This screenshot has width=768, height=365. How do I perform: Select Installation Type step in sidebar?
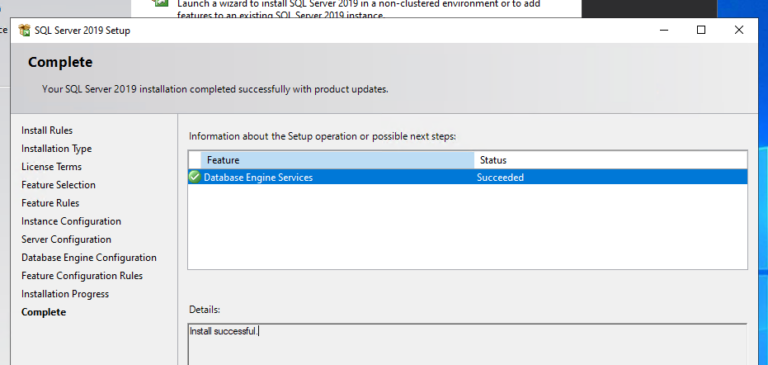point(56,148)
